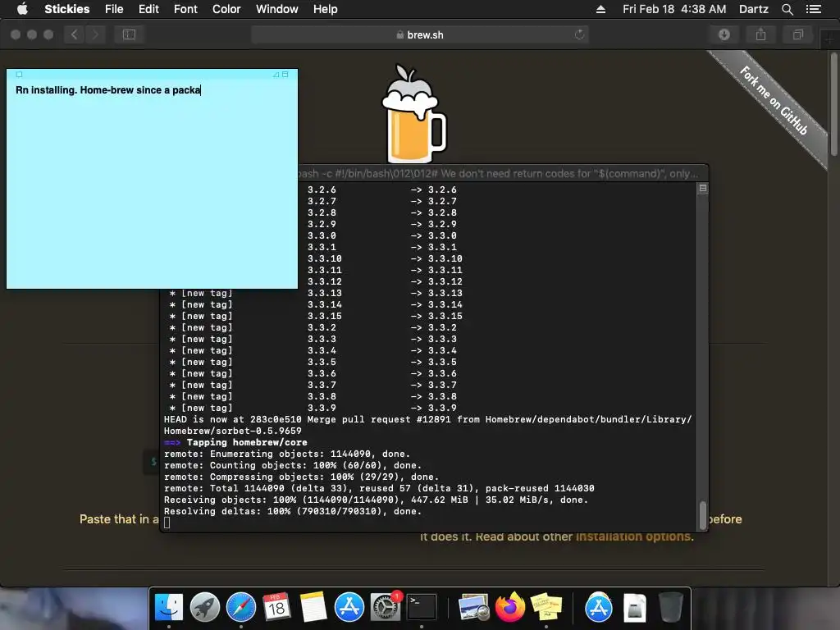Open Notes from the Dock
The image size is (840, 630).
313,608
